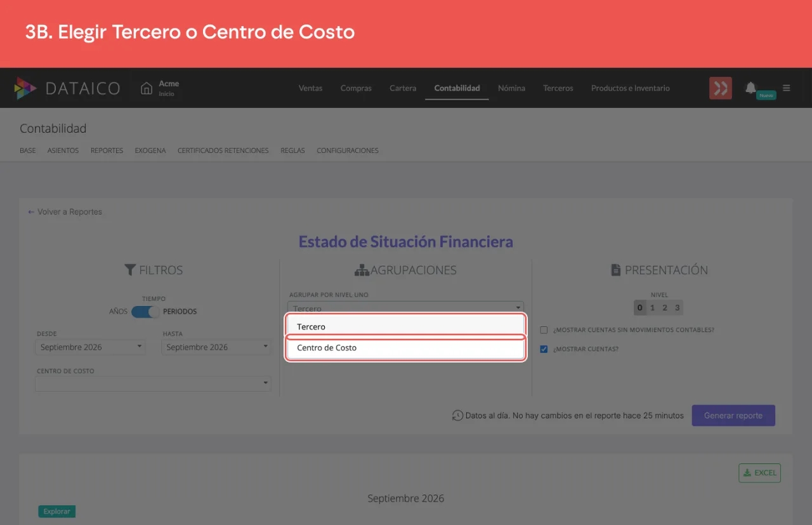Image resolution: width=812 pixels, height=525 pixels.
Task: Click the red double-arrow icon
Action: tap(721, 88)
